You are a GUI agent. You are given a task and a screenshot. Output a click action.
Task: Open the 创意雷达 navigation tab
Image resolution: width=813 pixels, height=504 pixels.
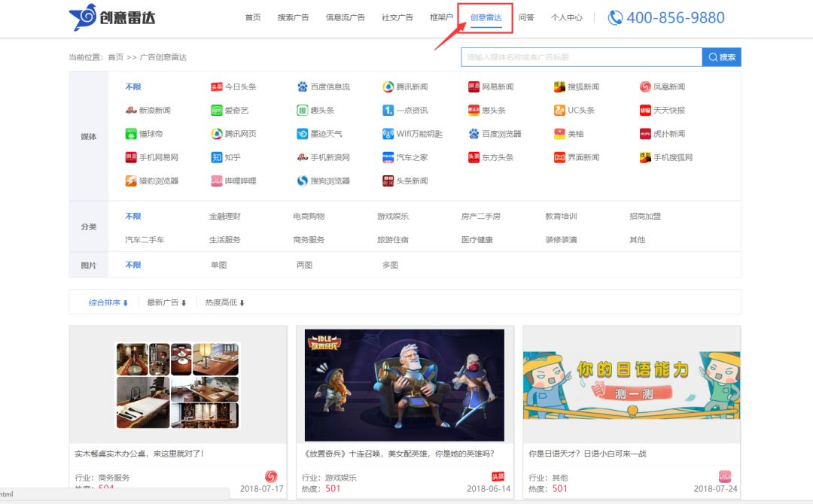(486, 17)
